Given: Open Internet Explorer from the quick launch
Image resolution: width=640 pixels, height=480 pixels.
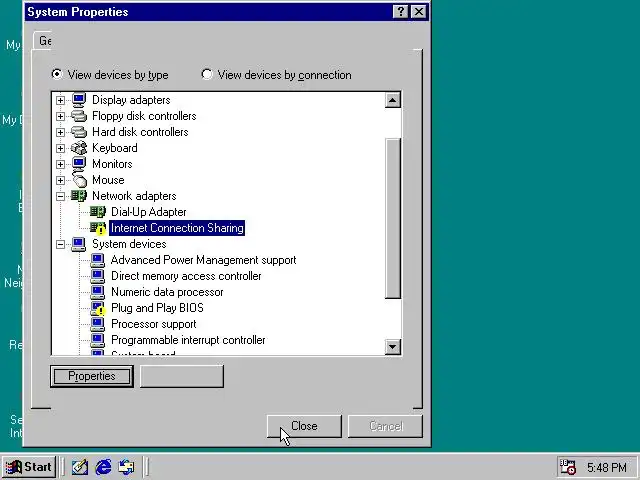Looking at the screenshot, I should coord(103,467).
